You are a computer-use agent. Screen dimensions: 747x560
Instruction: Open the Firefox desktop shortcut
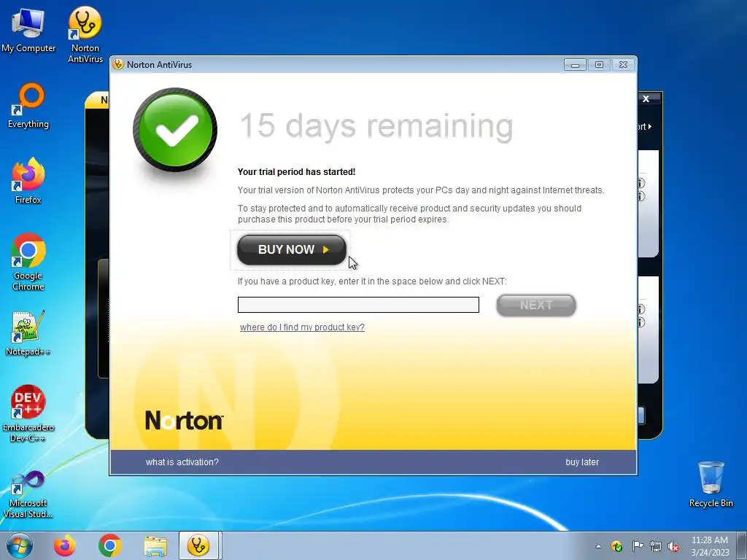point(28,181)
